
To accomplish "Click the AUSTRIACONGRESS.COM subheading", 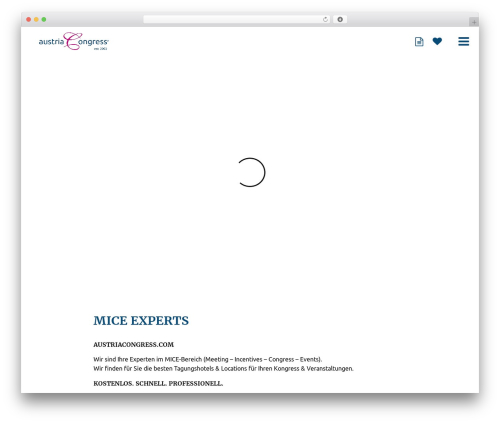I will pyautogui.click(x=133, y=345).
